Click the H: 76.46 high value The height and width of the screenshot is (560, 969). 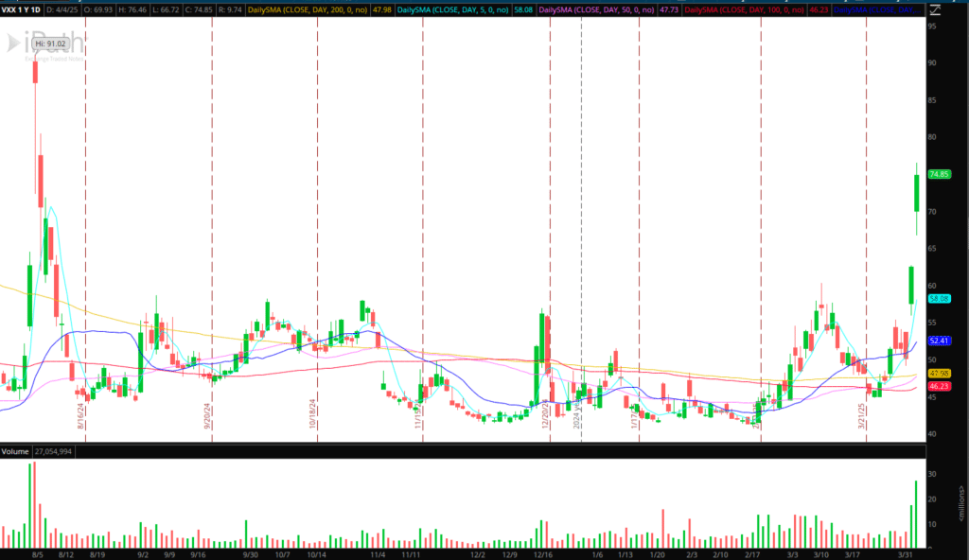click(132, 9)
